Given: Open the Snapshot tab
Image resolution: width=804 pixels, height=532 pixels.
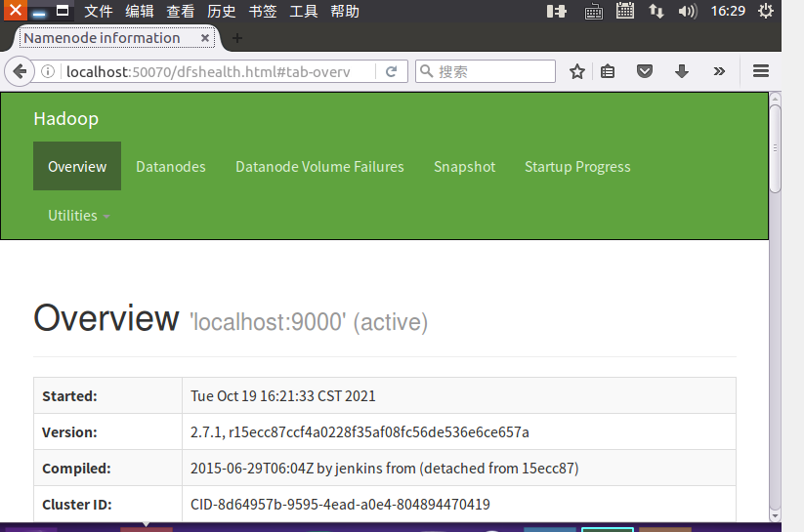Looking at the screenshot, I should click(465, 166).
